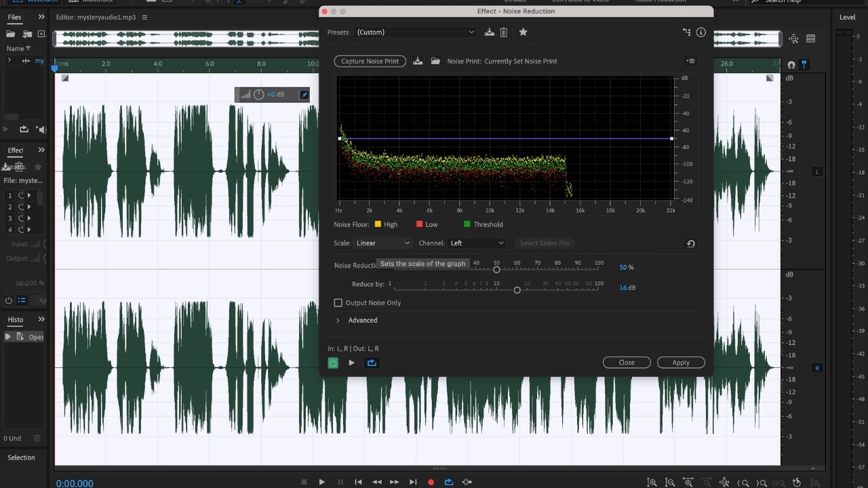Adjust the Reduce by dB slider handle
Screen dimensions: 868x488
[517, 290]
